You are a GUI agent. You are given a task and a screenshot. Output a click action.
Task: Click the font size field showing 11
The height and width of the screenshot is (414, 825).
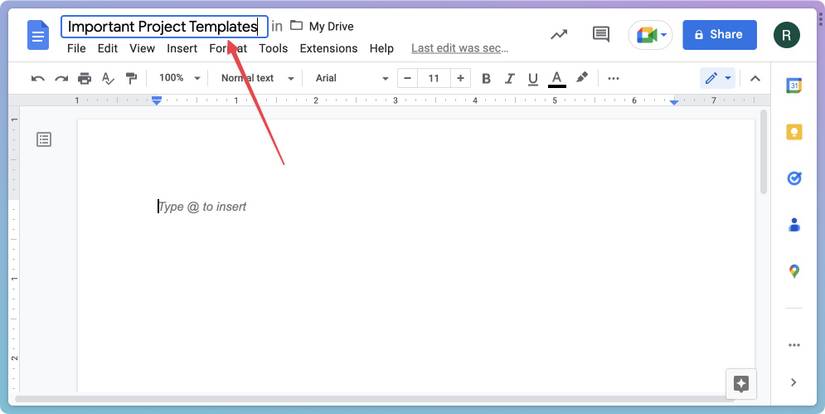(x=434, y=78)
